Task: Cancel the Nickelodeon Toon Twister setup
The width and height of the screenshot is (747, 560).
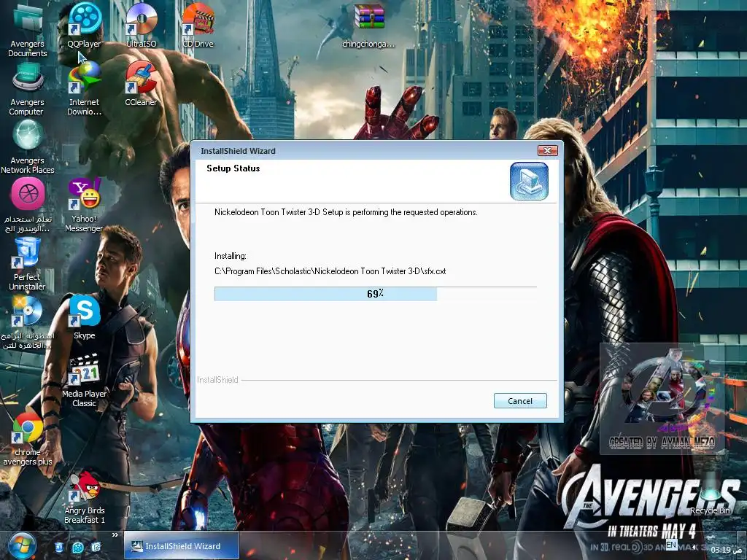Action: 519,401
